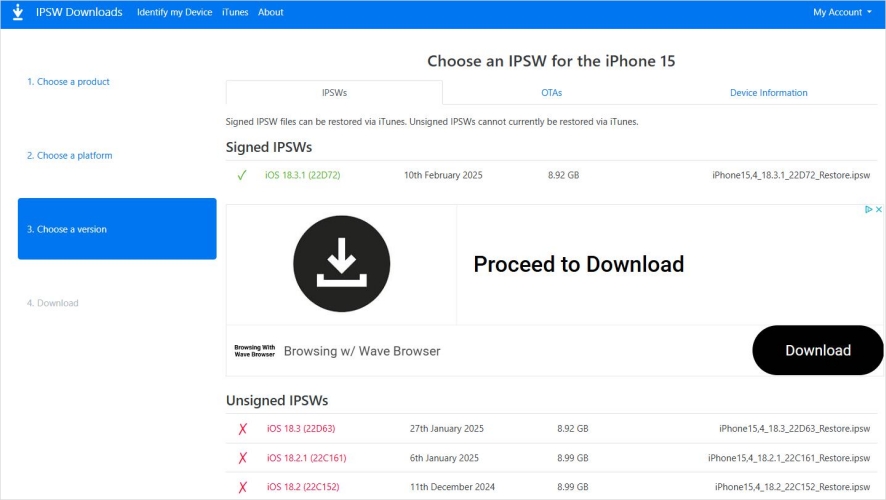Close the ad using the X icon
Viewport: 886px width, 500px height.
[x=879, y=210]
